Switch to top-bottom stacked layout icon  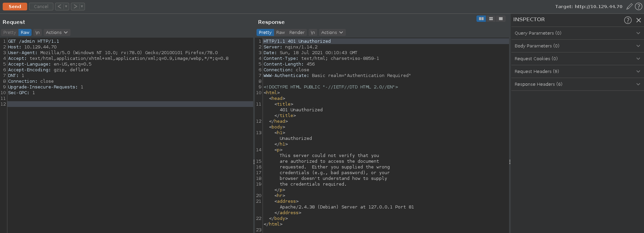point(491,19)
